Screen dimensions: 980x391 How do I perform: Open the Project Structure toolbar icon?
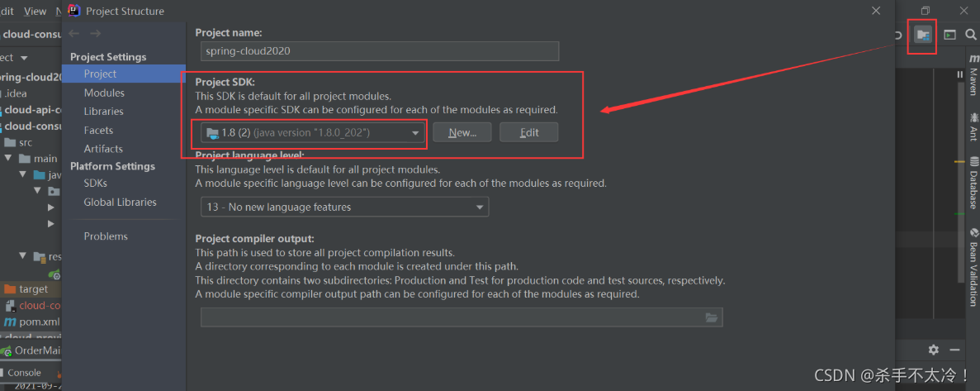coord(922,35)
